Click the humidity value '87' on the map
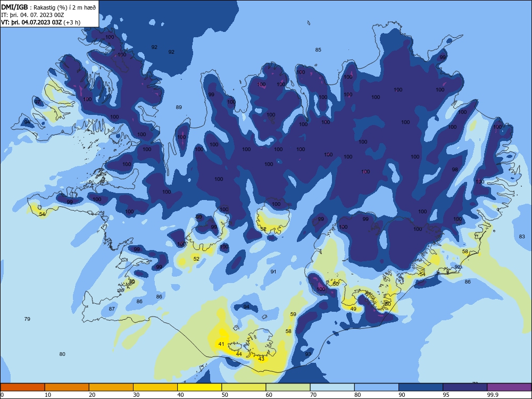 coord(112,309)
